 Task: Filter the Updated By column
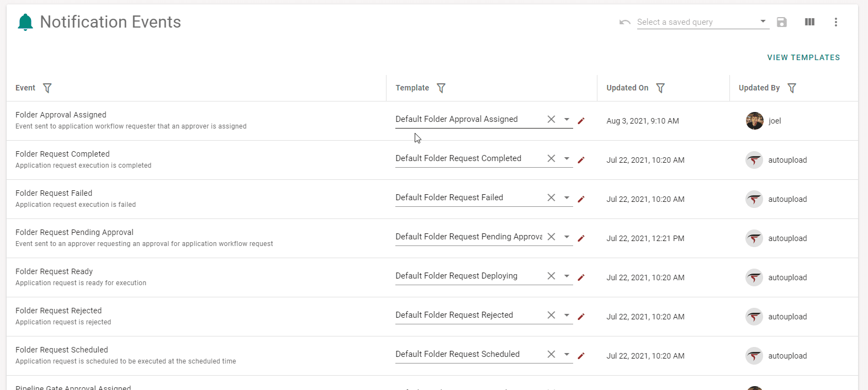tap(792, 88)
